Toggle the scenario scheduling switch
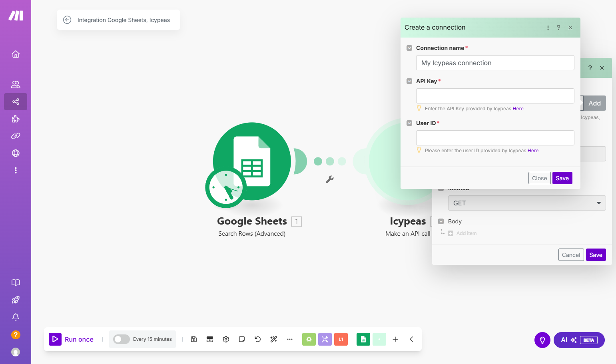Image resolution: width=616 pixels, height=364 pixels. click(x=121, y=339)
